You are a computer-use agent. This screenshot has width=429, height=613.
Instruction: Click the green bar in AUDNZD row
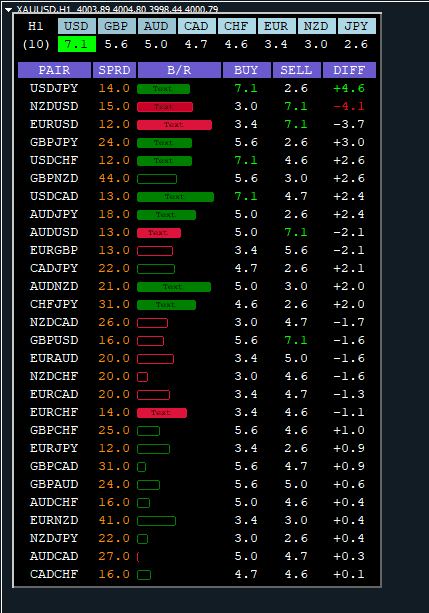(174, 287)
